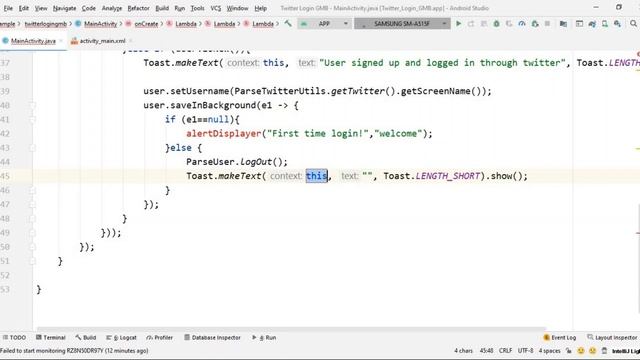Run the app with the green play button
This screenshot has width=640, height=360.
coord(458,24)
